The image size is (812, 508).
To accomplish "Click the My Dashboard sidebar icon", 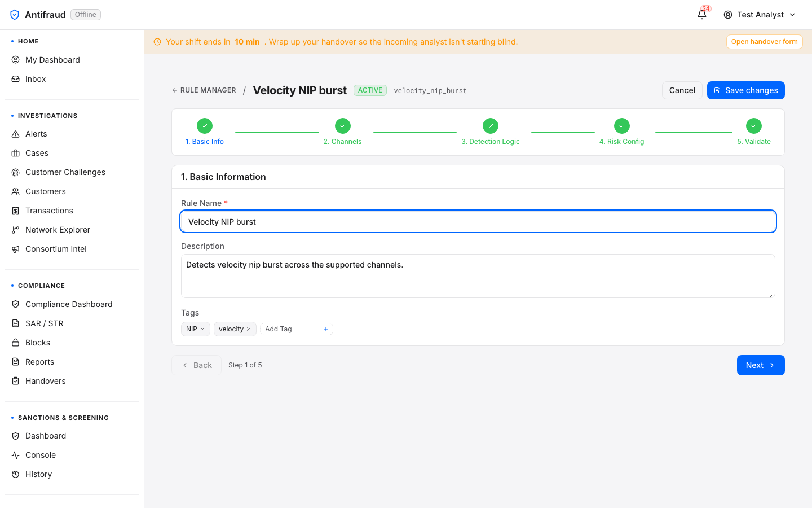I will point(16,60).
